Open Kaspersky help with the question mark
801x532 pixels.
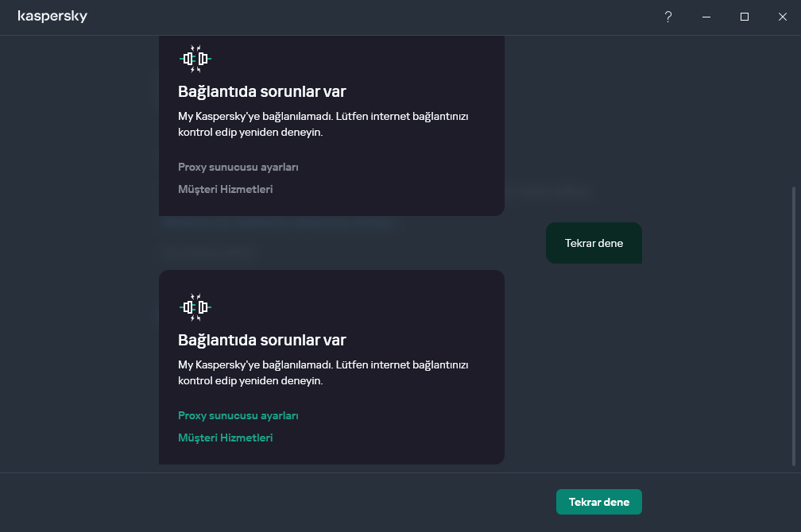click(x=668, y=17)
